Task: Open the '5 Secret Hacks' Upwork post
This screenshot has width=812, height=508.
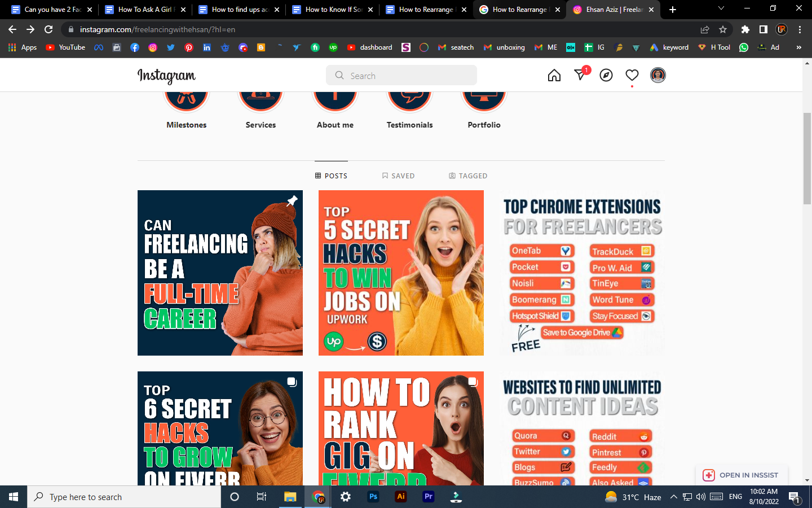Action: point(401,273)
